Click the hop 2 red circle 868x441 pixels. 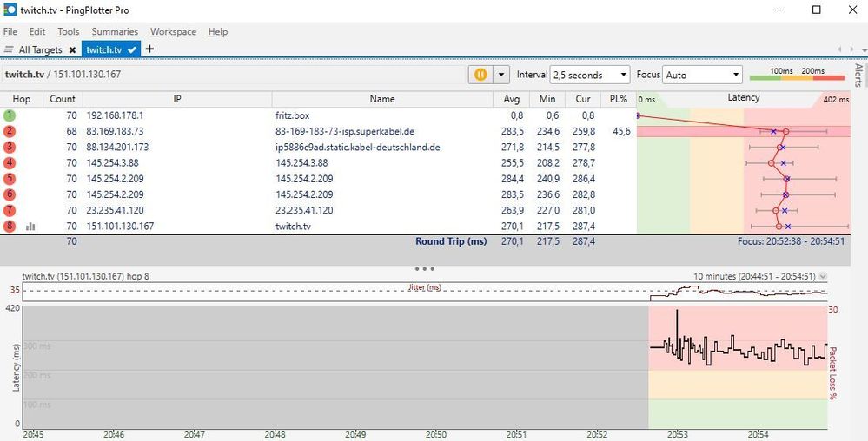pos(10,131)
